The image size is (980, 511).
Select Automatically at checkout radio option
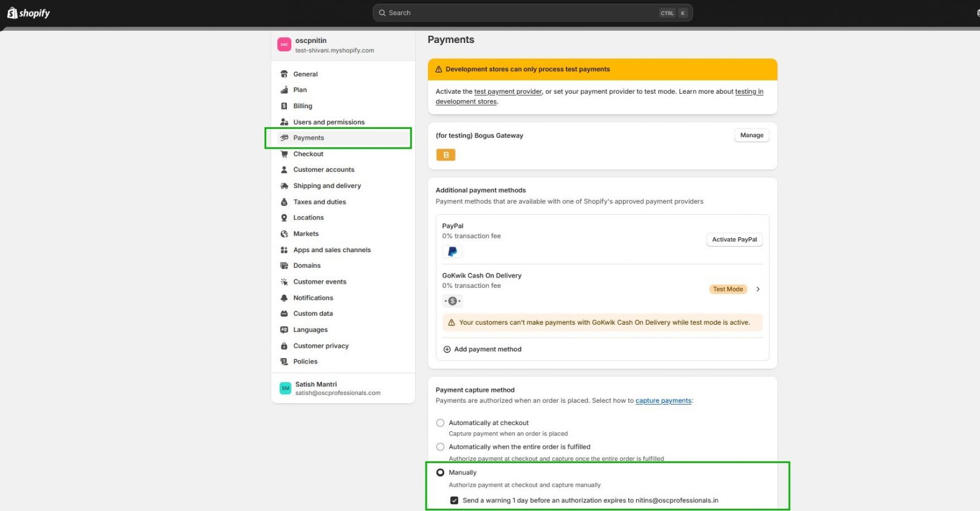pyautogui.click(x=440, y=423)
